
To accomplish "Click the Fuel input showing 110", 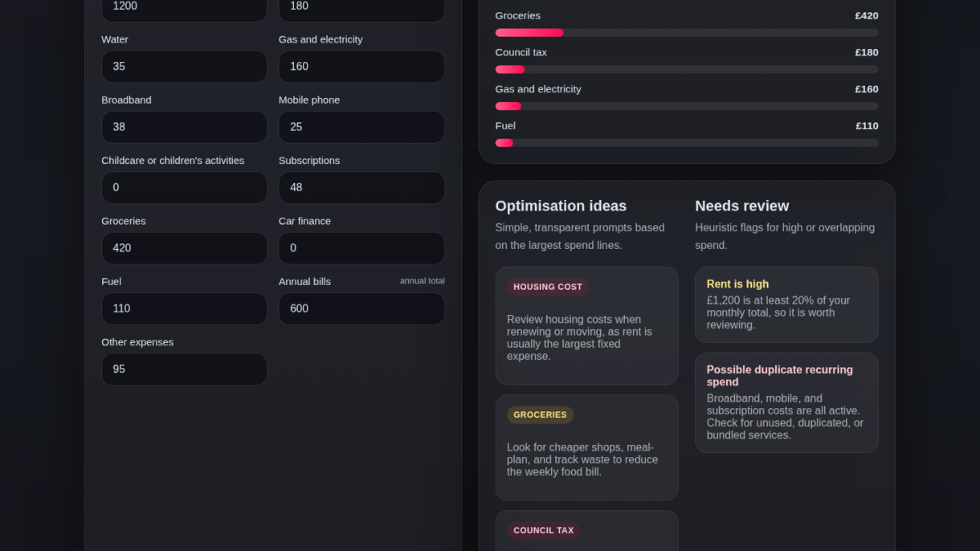I will [184, 308].
